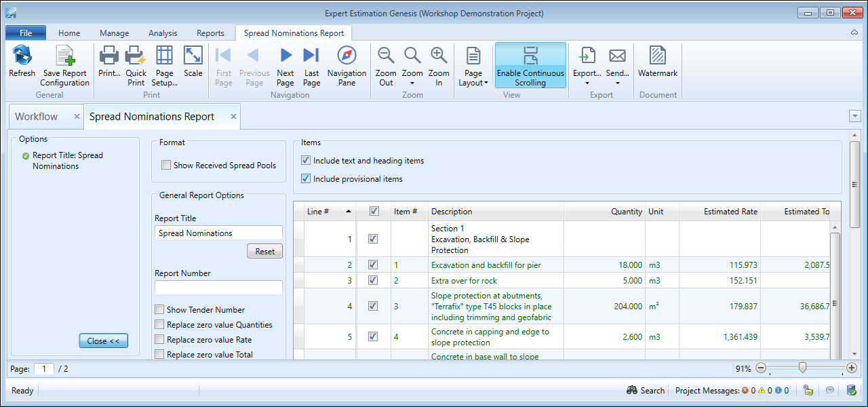
Task: Enable Show Received Spread Pools checkbox
Action: (166, 165)
